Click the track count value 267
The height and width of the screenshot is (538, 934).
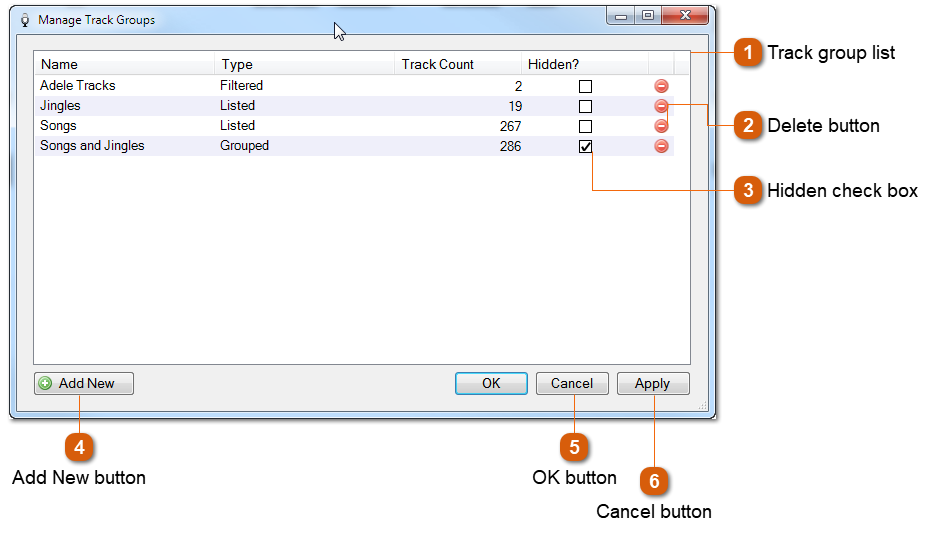click(510, 126)
